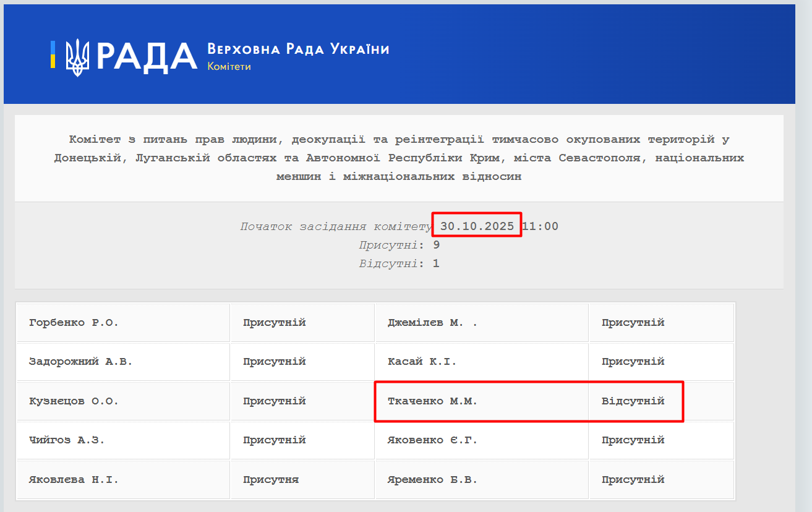This screenshot has height=512, width=812.
Task: Select the name Кузнєцов О.О.
Action: coord(74,401)
